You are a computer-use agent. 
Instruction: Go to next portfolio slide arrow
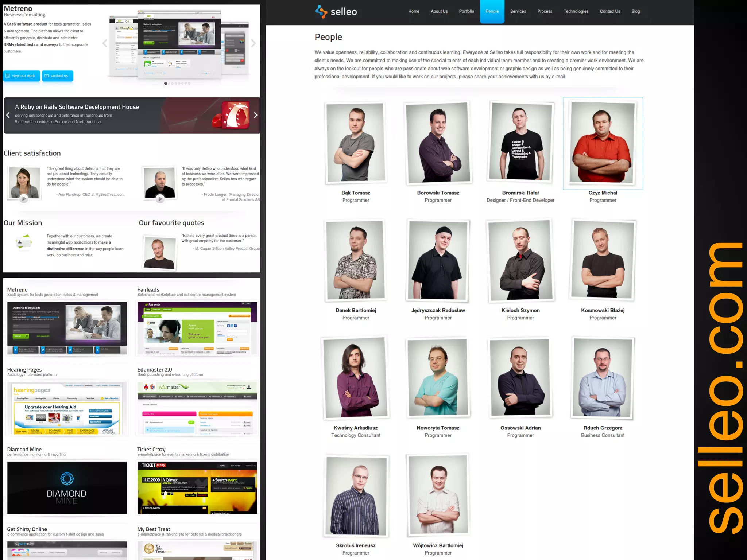click(x=253, y=43)
